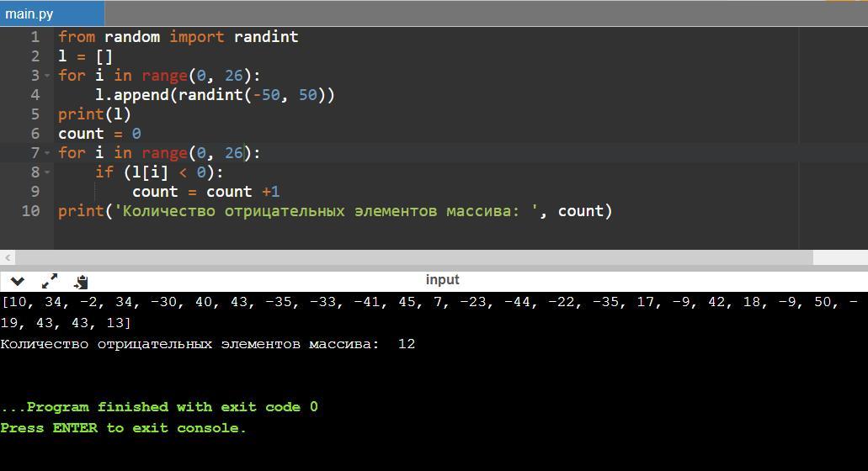Viewport: 868px width, 471px height.
Task: Click the "count = count +1" line
Action: pyautogui.click(x=206, y=192)
